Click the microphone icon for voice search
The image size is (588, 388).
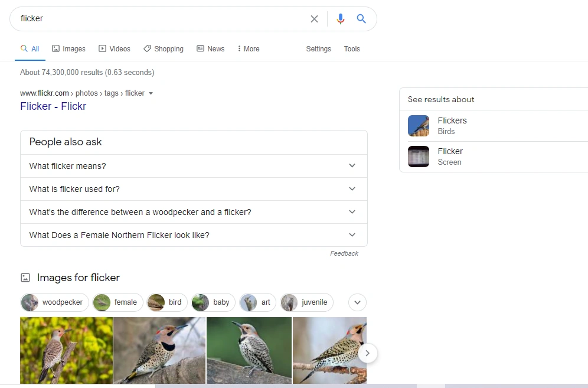tap(341, 18)
